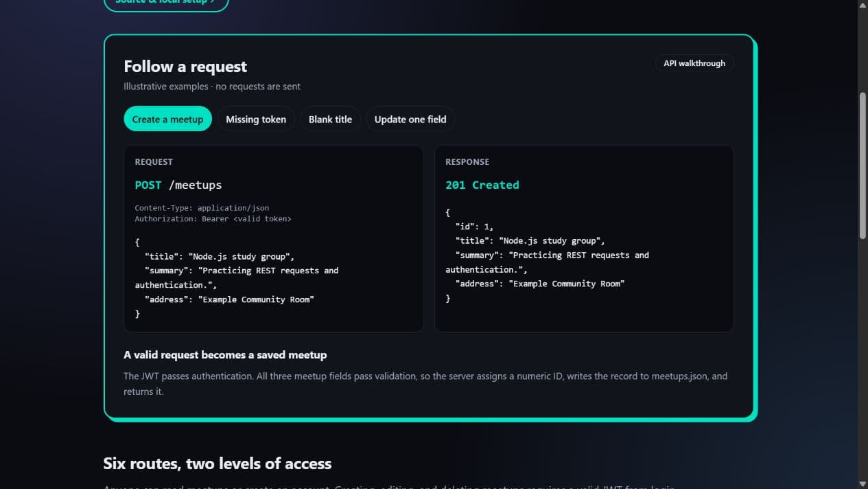Click the Follow a request heading
Screen dimensions: 868x489
click(x=185, y=67)
